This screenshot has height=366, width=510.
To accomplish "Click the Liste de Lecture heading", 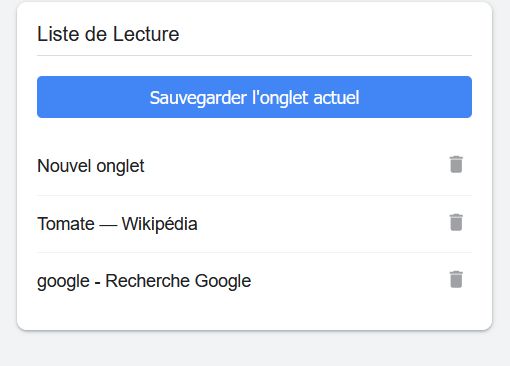I will (108, 34).
